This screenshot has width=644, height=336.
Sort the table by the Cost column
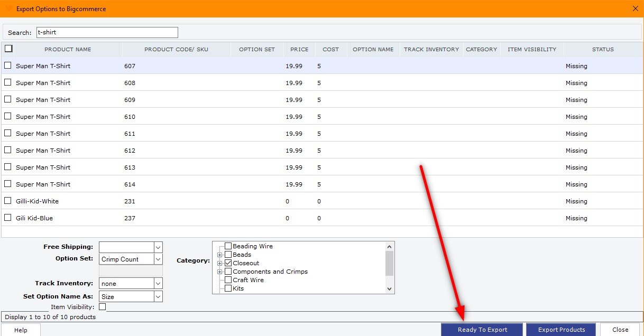331,49
